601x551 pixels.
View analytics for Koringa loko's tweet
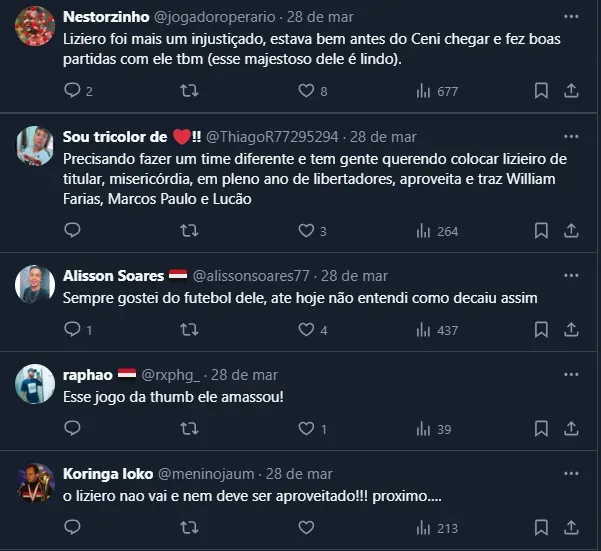(x=436, y=527)
